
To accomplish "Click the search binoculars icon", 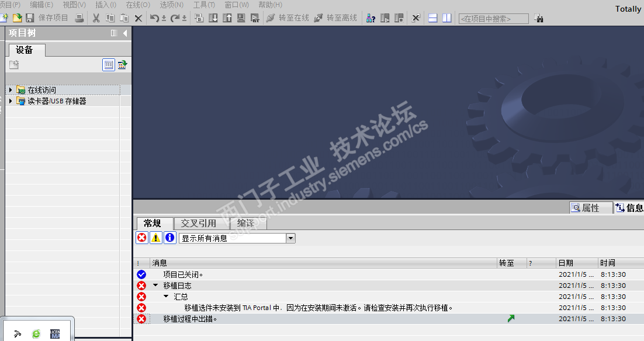I will (538, 18).
